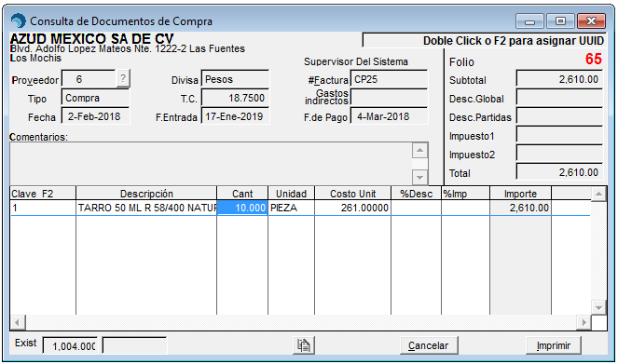
Task: Click the Exist field 1,004.00
Action: (71, 345)
